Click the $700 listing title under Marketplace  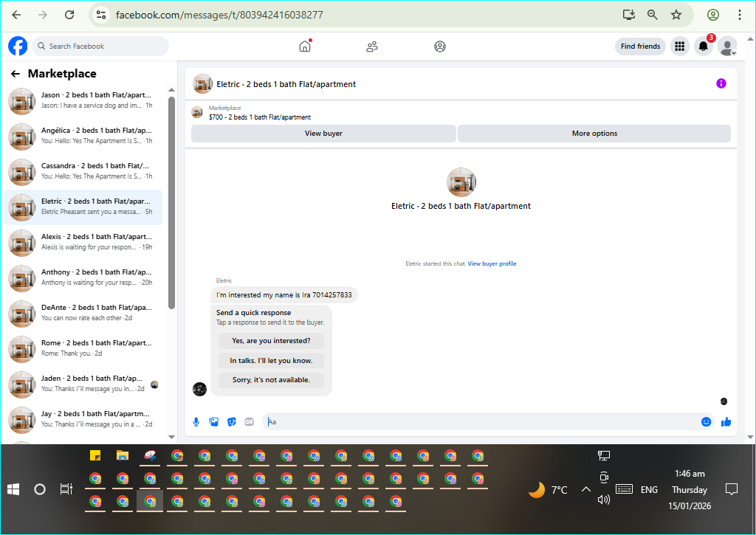[x=259, y=117]
